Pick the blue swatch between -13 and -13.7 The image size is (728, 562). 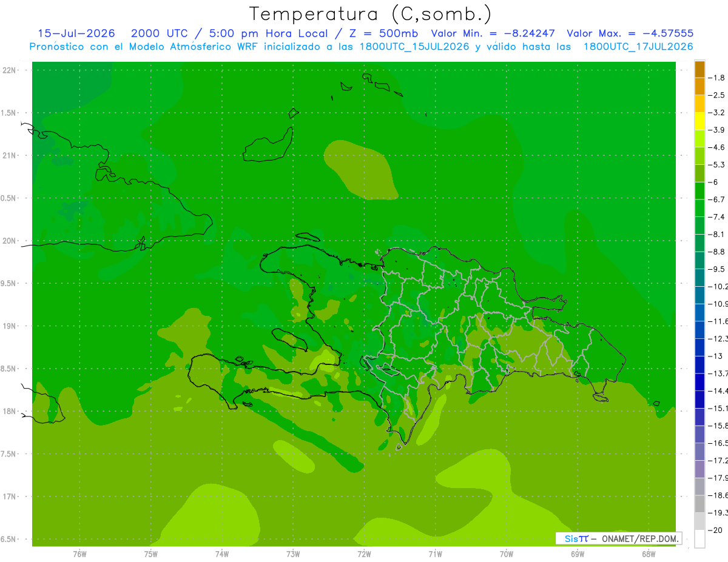coord(699,365)
